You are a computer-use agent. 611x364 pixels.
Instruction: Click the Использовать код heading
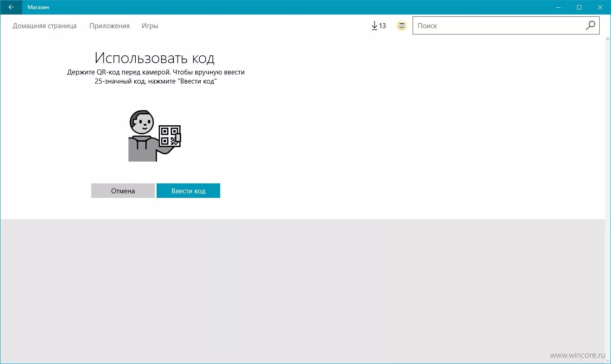click(155, 58)
